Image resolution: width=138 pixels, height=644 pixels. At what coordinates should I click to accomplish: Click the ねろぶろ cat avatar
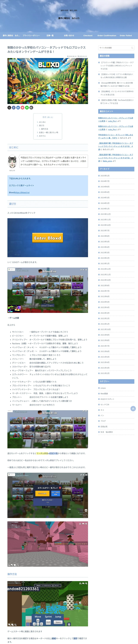pos(12,162)
